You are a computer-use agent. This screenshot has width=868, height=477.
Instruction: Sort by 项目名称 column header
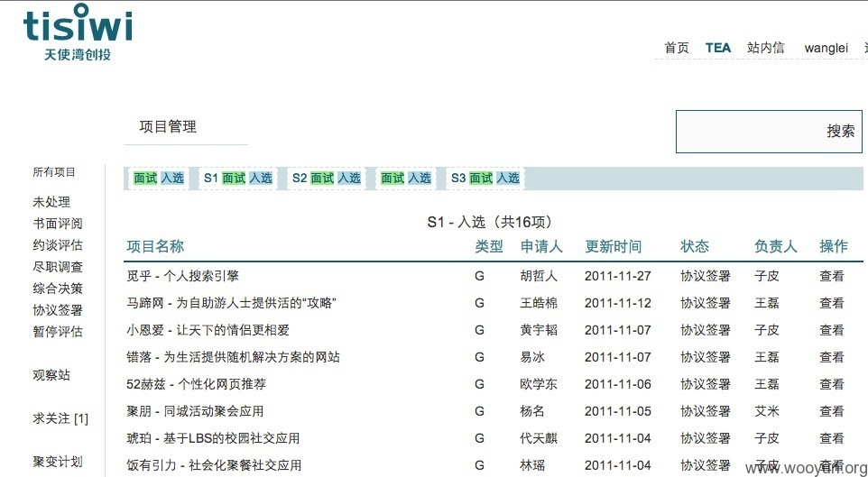pyautogui.click(x=155, y=247)
